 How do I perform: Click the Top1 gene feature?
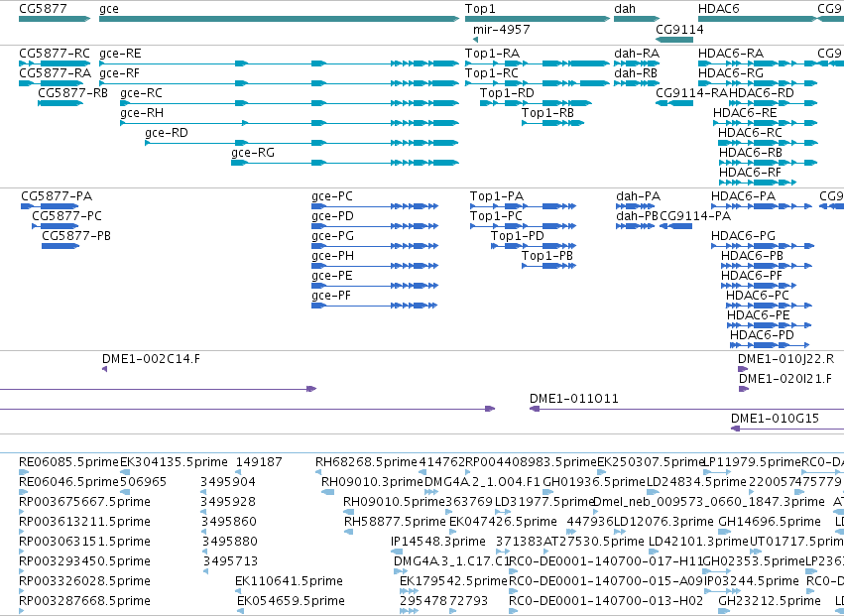[x=538, y=20]
